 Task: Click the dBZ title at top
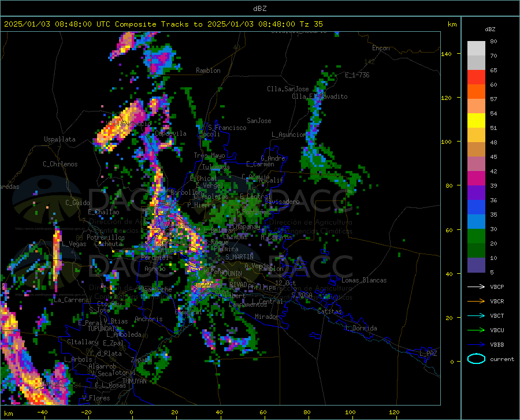click(x=259, y=9)
